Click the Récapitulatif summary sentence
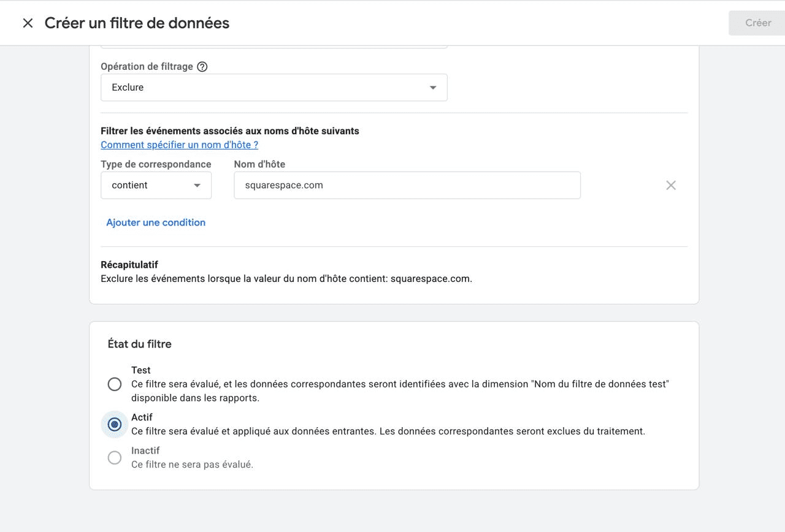 286,278
